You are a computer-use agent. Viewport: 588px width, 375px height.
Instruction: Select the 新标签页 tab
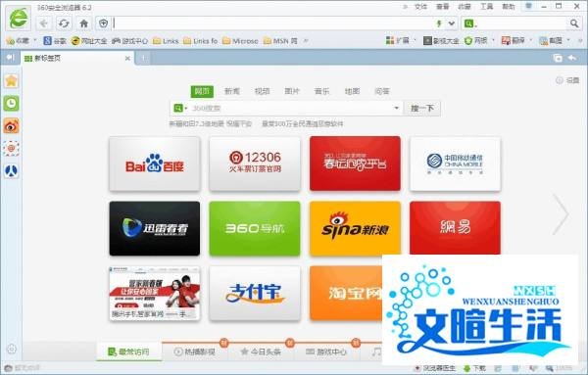pyautogui.click(x=76, y=58)
